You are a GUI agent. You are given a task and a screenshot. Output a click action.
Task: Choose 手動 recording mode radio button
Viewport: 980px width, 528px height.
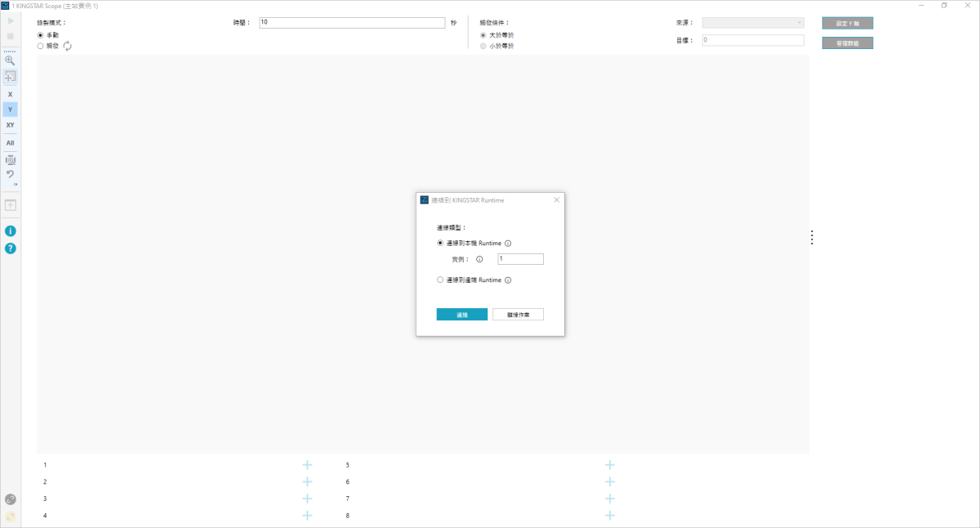coord(41,35)
